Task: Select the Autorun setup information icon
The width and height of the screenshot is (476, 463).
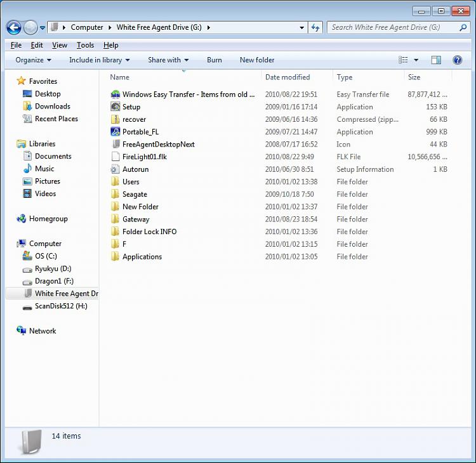Action: point(115,169)
